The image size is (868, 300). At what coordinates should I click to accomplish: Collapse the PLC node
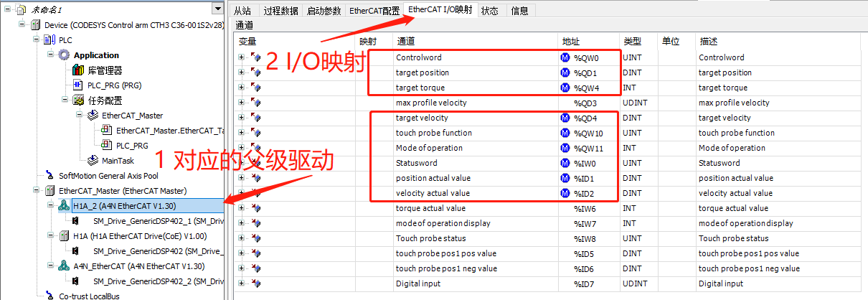37,39
